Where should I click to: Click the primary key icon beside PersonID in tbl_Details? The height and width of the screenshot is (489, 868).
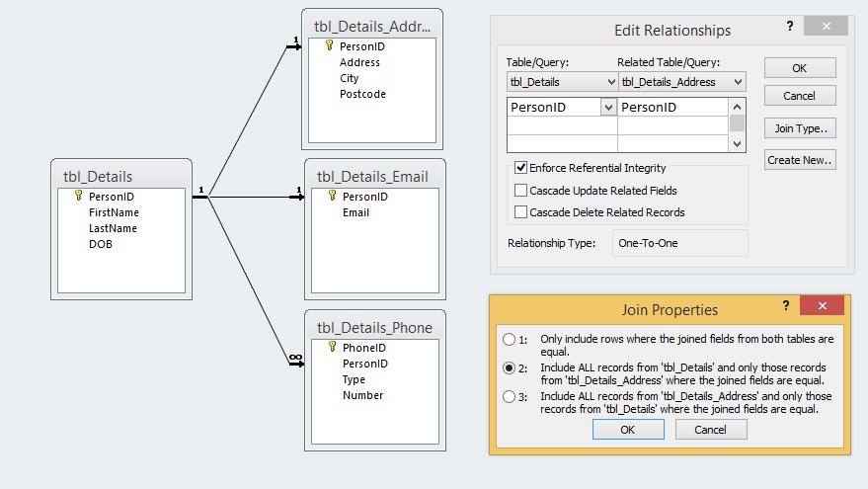click(79, 196)
